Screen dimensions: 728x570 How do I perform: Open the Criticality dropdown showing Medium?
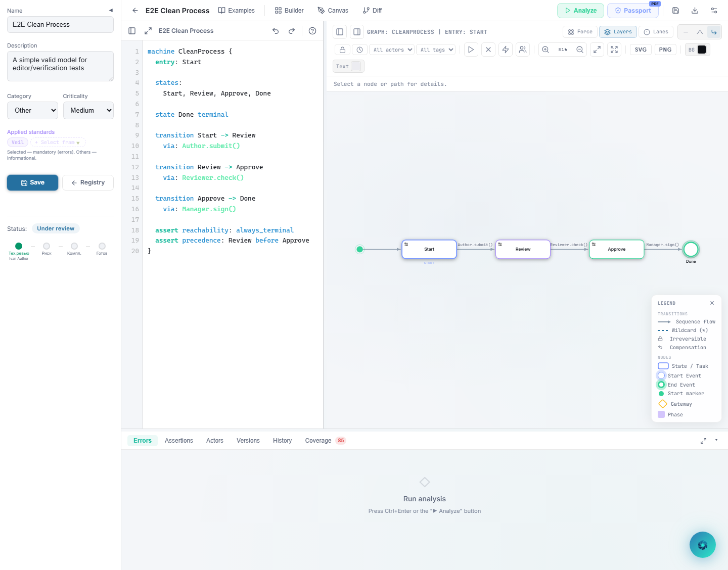(88, 110)
